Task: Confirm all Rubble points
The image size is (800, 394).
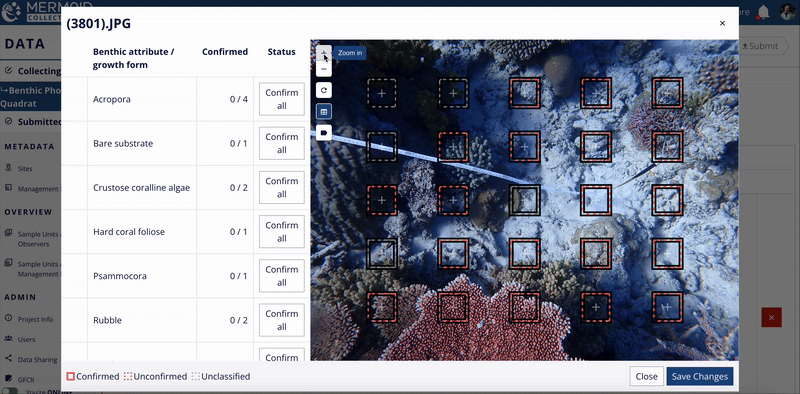Action: pyautogui.click(x=282, y=320)
